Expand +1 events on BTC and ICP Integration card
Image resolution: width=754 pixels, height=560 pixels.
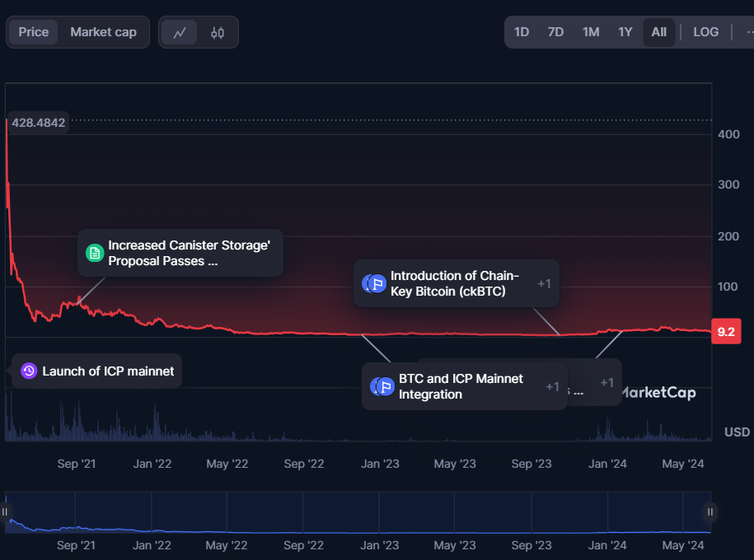click(552, 386)
